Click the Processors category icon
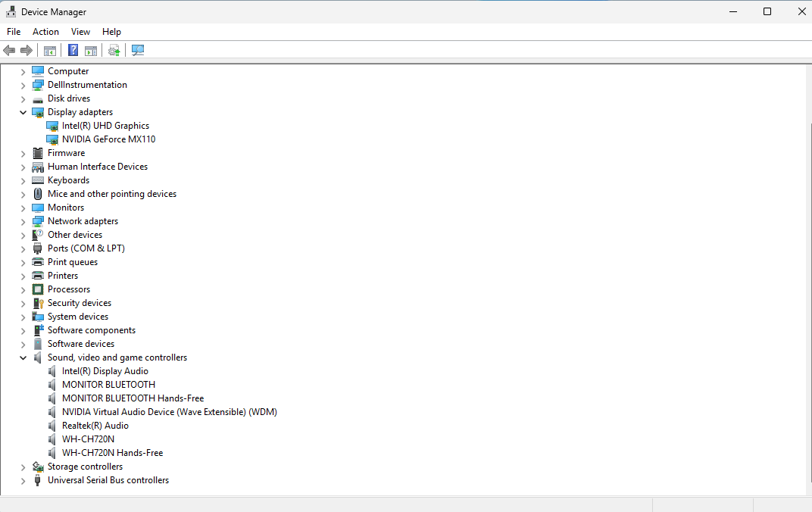Viewport: 812px width, 512px height. 38,289
